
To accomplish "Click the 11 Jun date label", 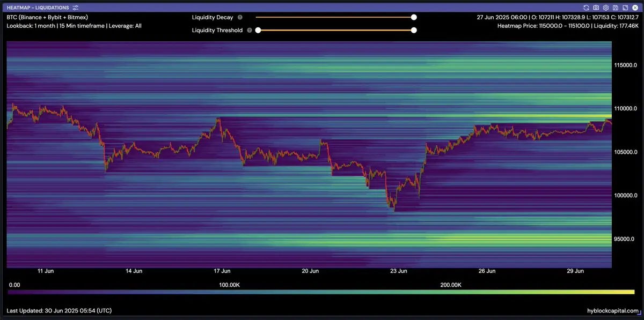I will pyautogui.click(x=46, y=271).
